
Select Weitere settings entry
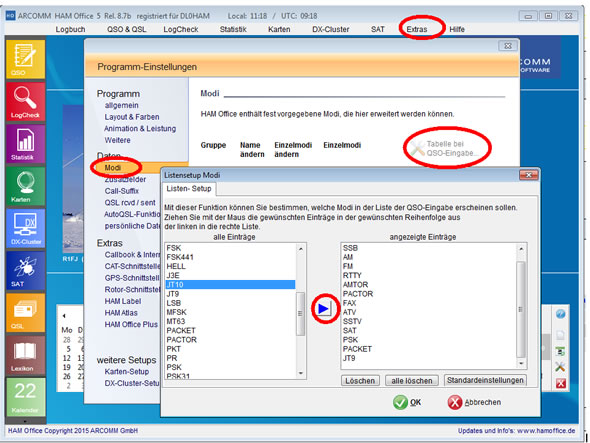117,140
